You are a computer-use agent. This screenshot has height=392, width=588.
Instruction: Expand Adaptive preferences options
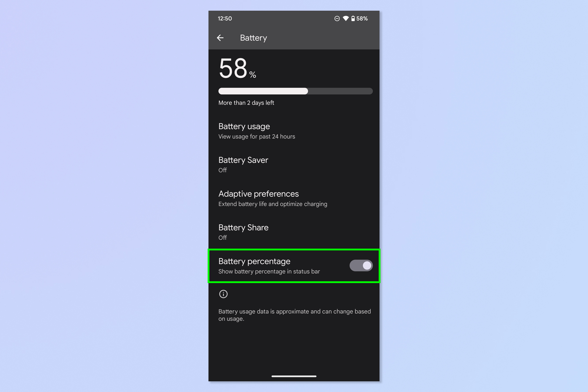[294, 198]
